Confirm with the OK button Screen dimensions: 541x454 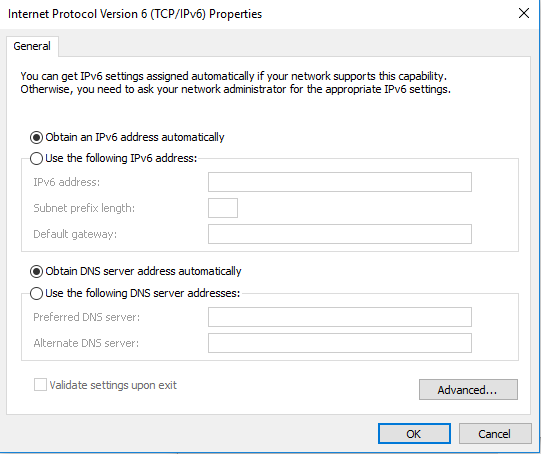point(414,434)
